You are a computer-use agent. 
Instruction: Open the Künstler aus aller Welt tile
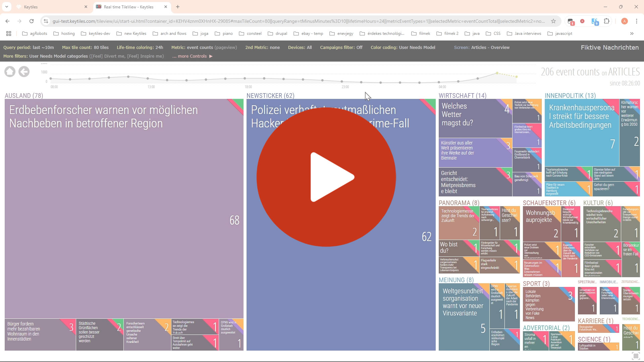point(475,153)
